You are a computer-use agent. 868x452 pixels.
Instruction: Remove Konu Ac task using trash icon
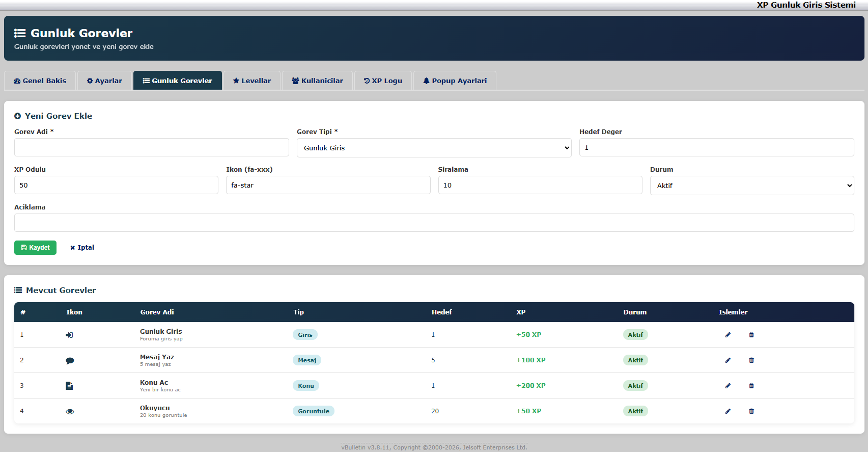751,386
